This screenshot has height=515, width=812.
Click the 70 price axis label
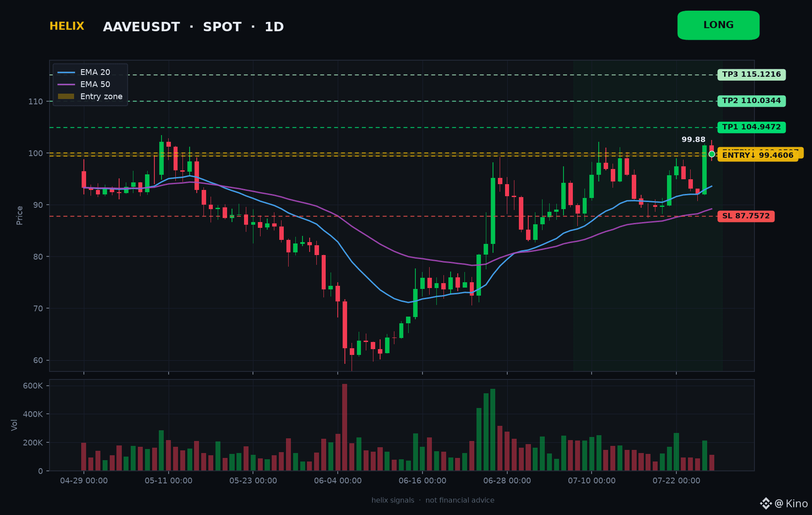click(x=38, y=309)
